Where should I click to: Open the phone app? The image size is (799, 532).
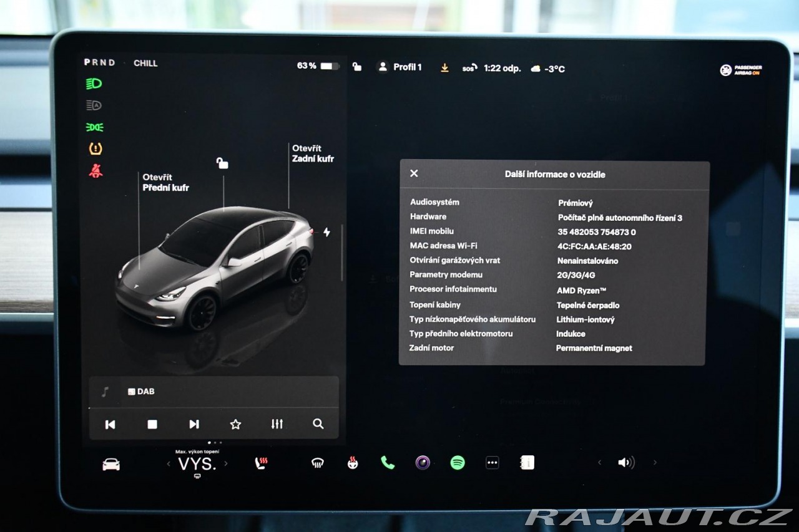(388, 463)
